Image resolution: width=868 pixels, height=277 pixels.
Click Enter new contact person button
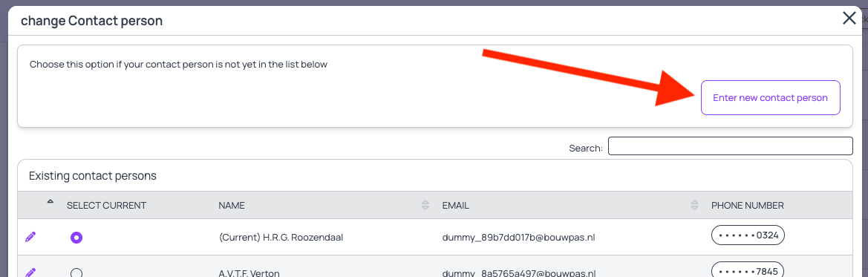771,97
